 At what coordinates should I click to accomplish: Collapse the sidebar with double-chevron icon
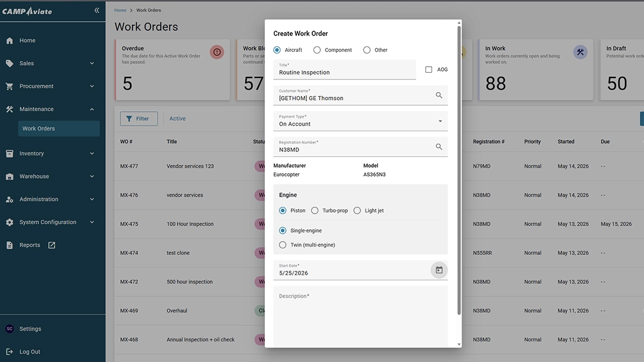point(96,10)
